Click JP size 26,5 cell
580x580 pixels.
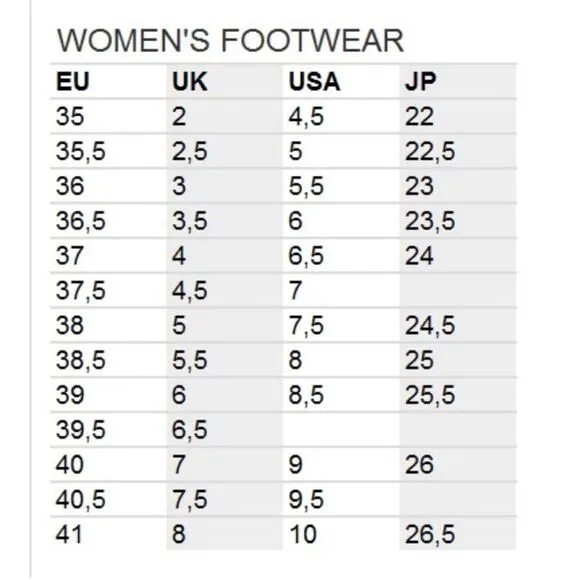(x=458, y=534)
